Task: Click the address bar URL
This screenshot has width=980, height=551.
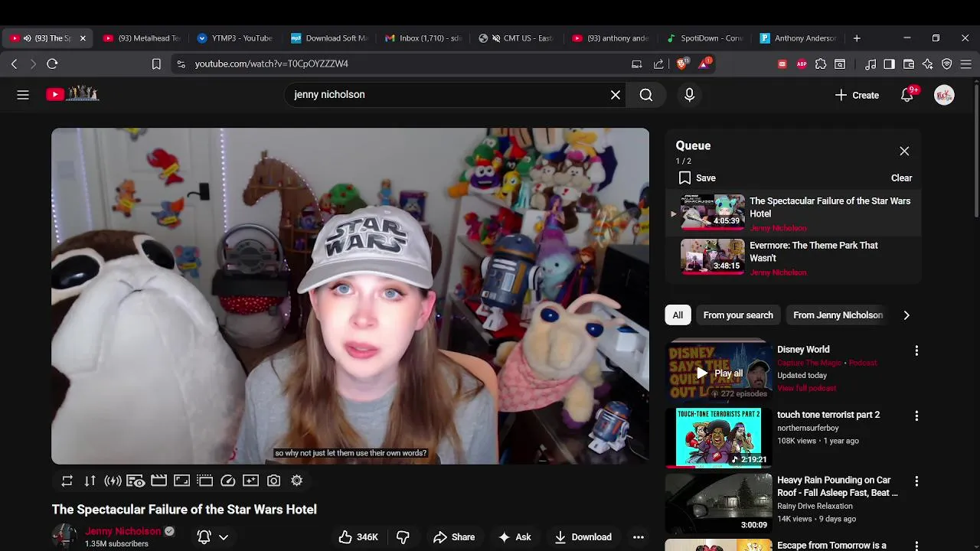Action: (272, 64)
